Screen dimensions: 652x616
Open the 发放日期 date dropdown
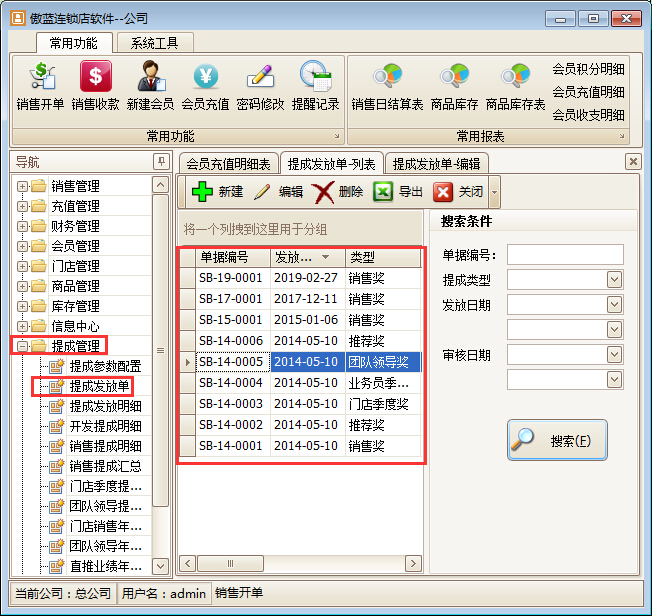(x=614, y=304)
